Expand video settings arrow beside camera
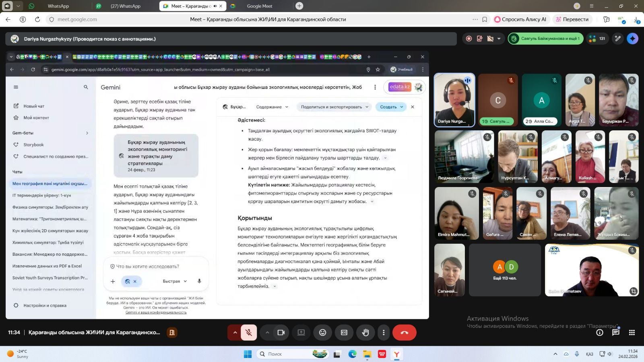Image resolution: width=644 pixels, height=362 pixels. tap(267, 333)
